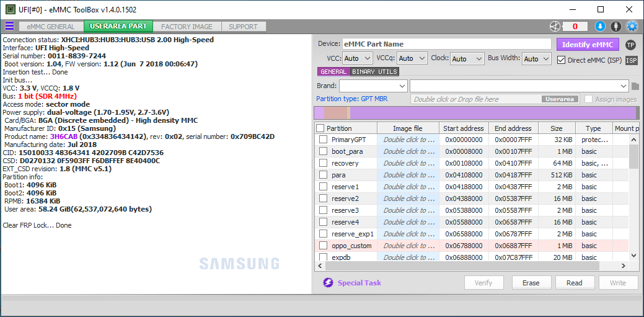
Task: Click the Image file column header
Action: pyautogui.click(x=408, y=128)
